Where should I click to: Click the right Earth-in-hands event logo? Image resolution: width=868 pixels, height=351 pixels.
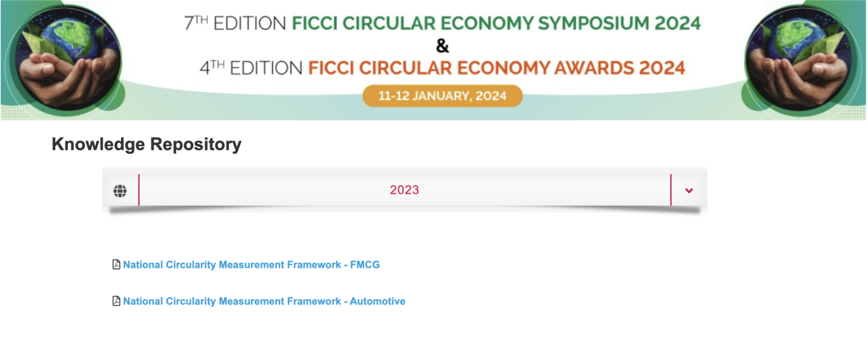click(797, 59)
